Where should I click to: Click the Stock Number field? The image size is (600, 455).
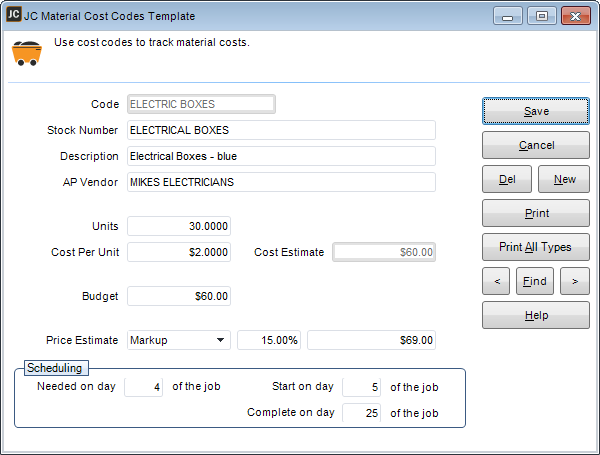281,130
